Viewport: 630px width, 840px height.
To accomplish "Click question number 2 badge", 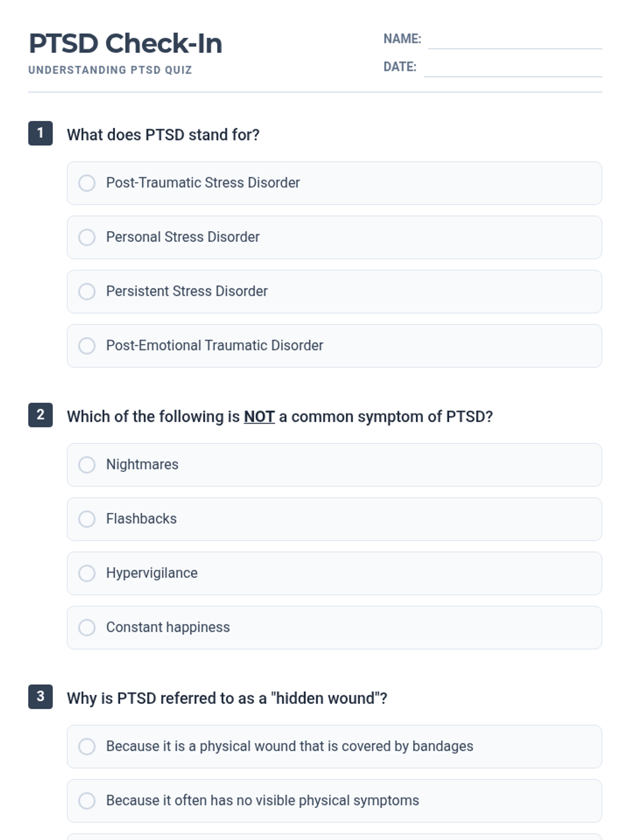I will point(40,415).
